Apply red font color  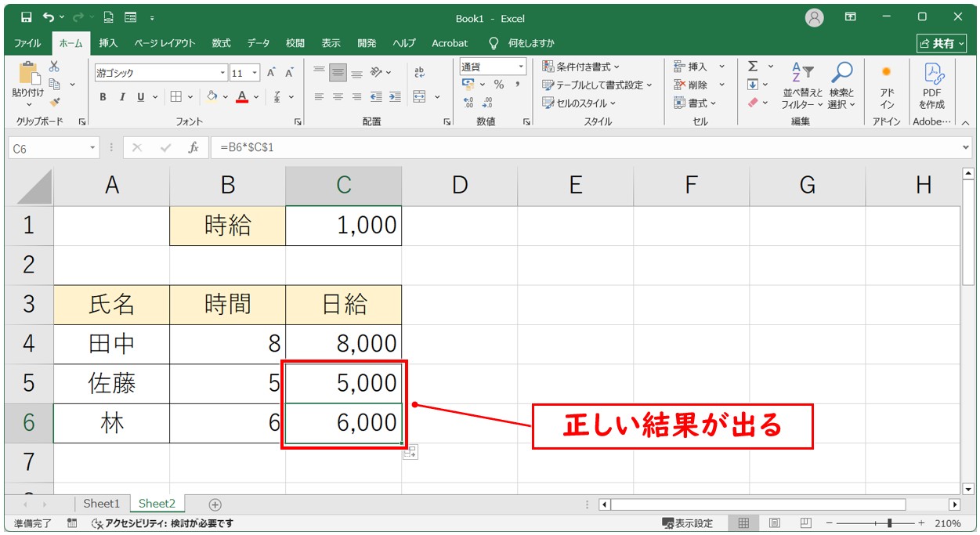pos(242,97)
